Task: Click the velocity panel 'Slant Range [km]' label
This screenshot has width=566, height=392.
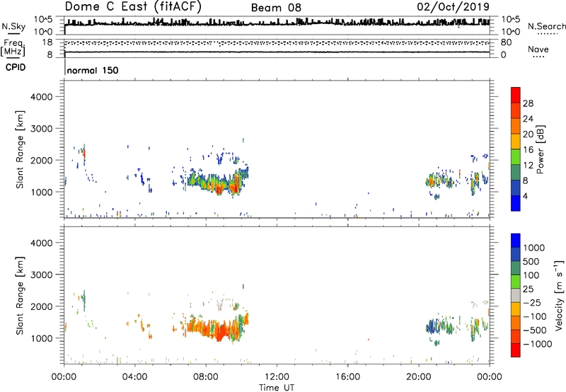Action: [x=20, y=295]
